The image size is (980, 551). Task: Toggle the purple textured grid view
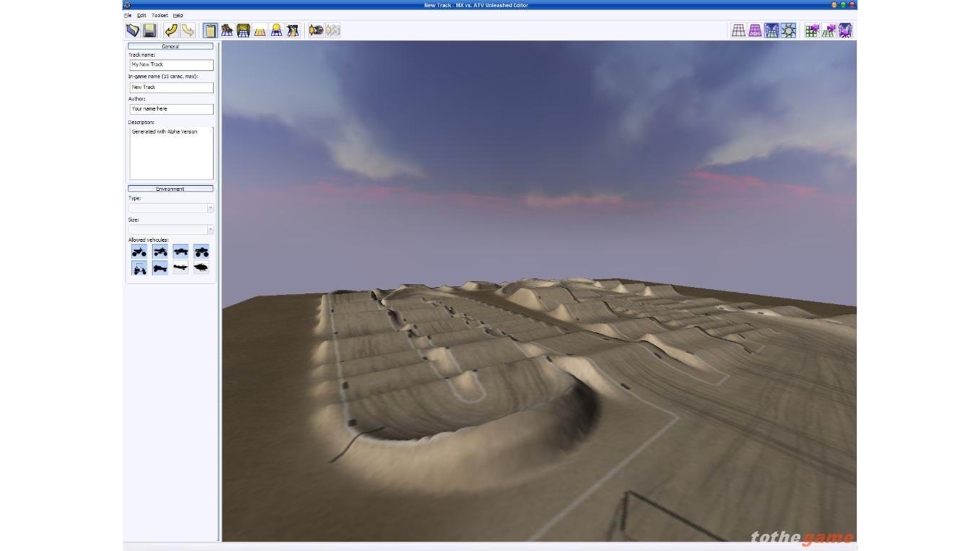(x=755, y=31)
